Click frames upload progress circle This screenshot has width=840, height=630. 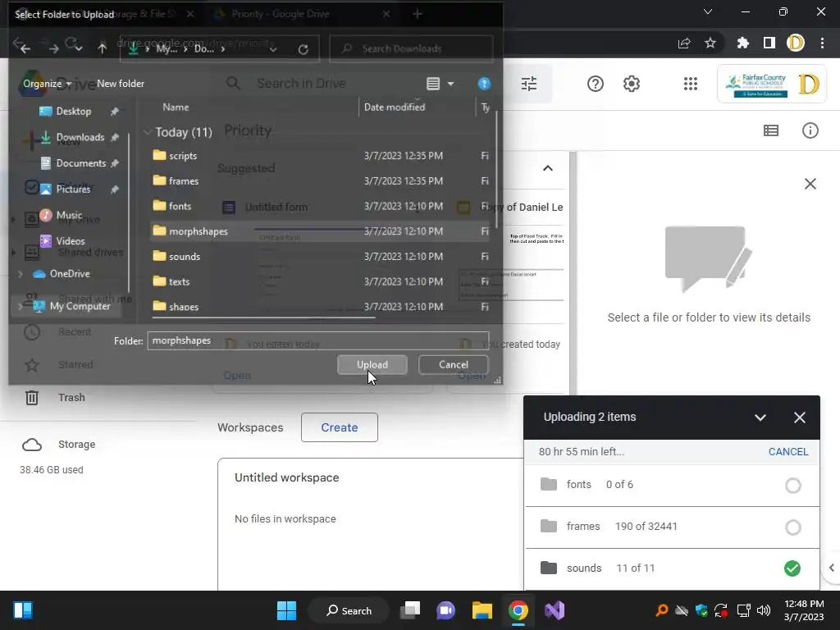click(793, 527)
